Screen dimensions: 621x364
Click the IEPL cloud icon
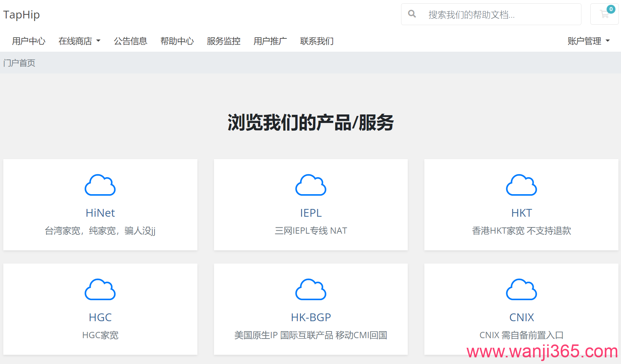pos(310,185)
